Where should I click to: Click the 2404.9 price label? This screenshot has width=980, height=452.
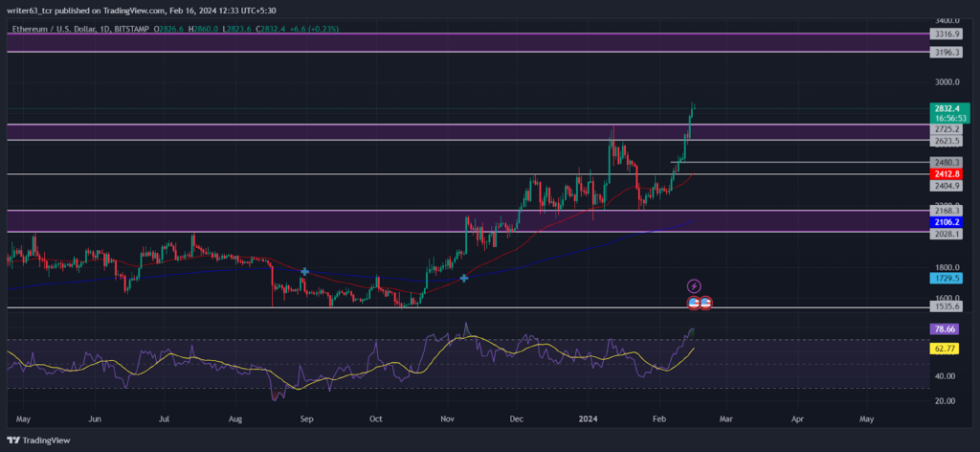tap(945, 186)
